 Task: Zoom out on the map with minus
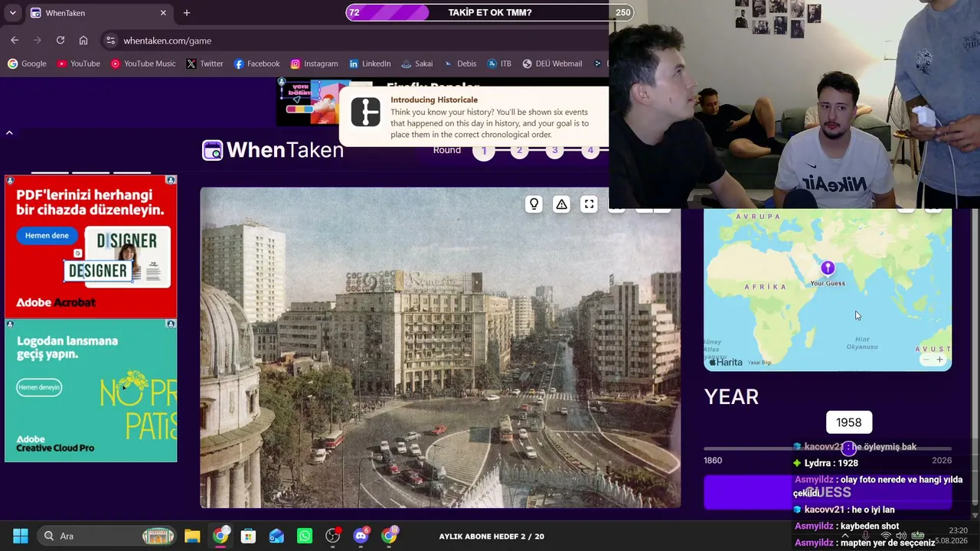[x=926, y=360]
